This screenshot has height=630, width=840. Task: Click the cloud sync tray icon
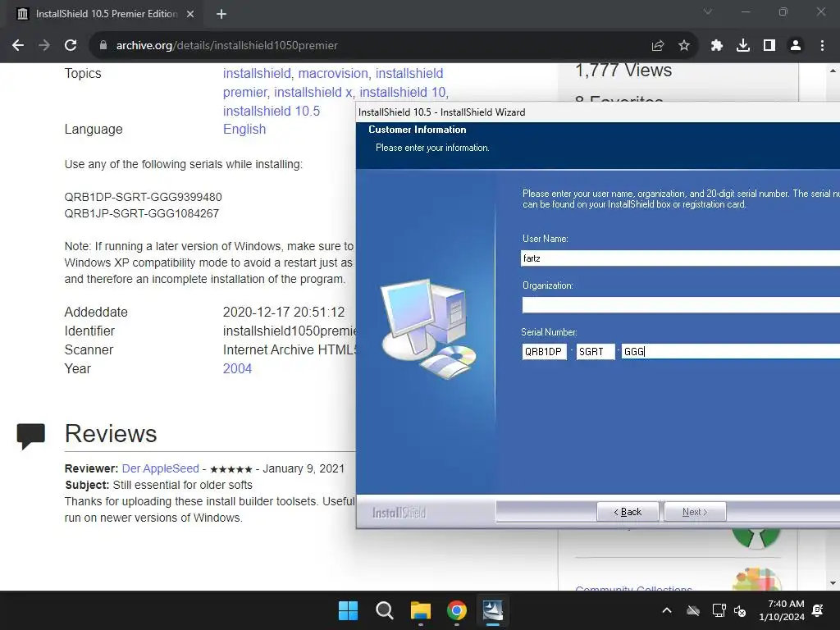point(693,610)
